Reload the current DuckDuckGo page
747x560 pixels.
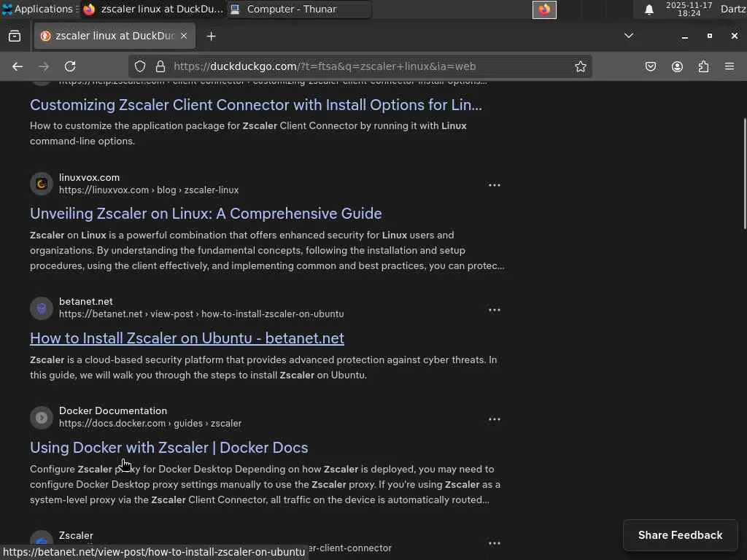click(70, 66)
